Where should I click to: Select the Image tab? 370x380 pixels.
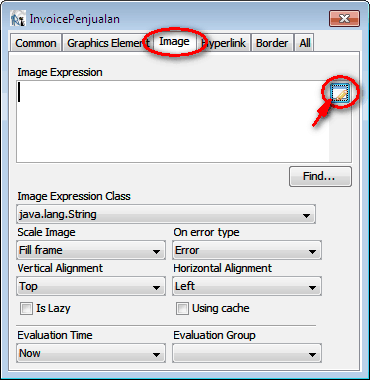point(174,42)
